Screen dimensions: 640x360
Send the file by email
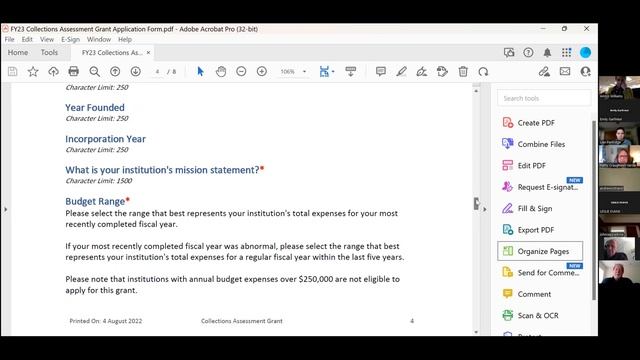coord(565,71)
